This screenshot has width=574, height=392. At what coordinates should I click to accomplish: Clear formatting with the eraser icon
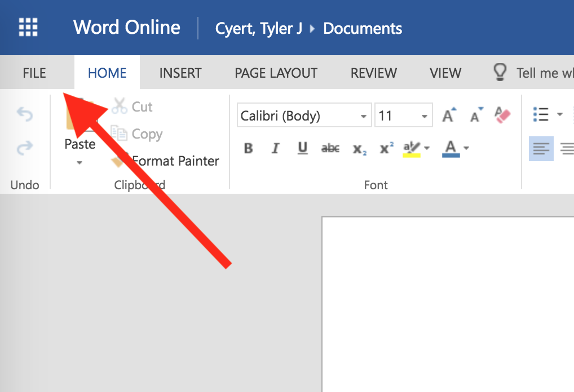click(502, 115)
